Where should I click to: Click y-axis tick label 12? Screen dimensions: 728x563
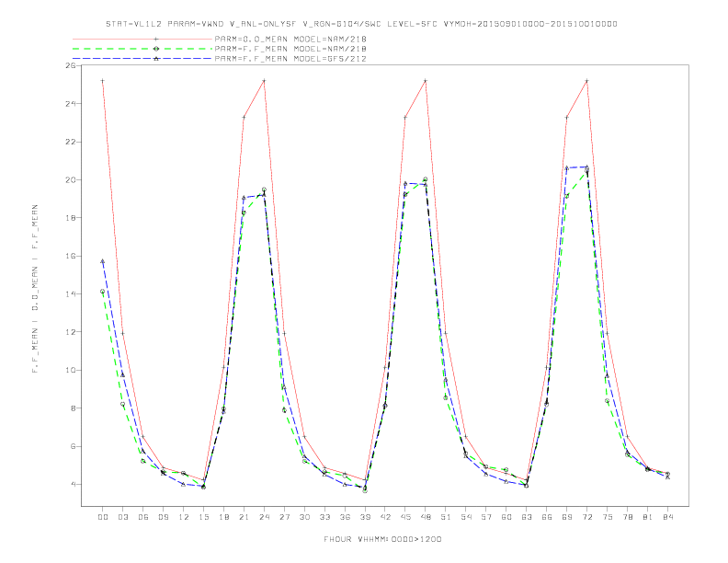click(x=71, y=332)
